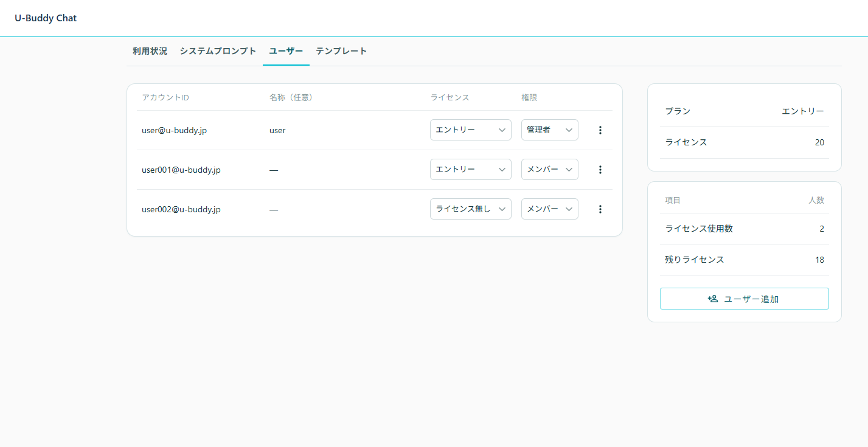Open the more-options menu for user@u-buddy.jp
868x447 pixels.
click(600, 130)
